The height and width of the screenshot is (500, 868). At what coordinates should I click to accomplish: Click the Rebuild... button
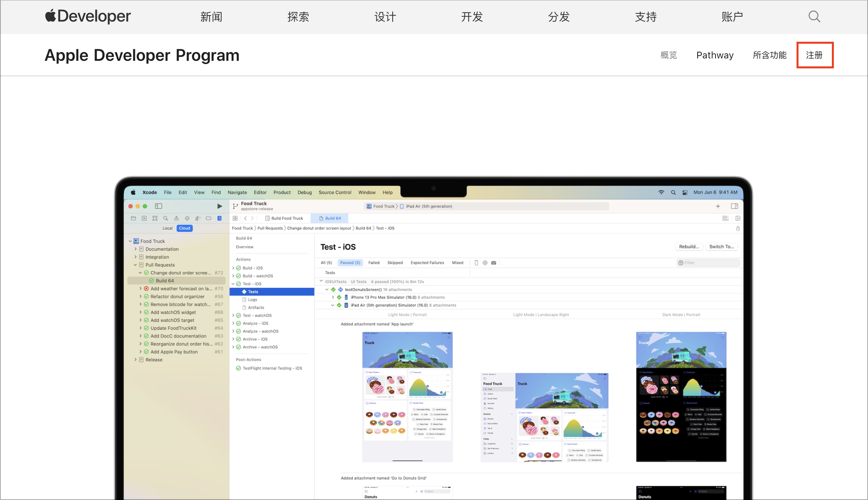point(689,246)
